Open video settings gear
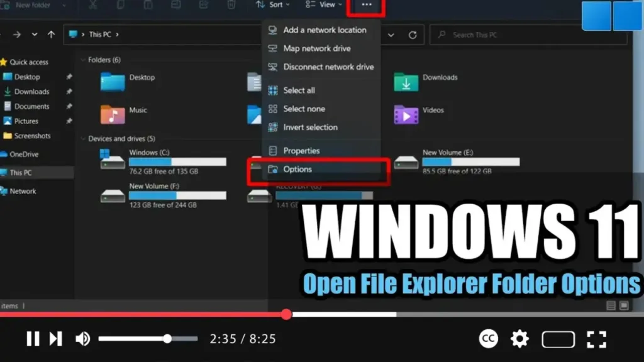The height and width of the screenshot is (362, 644). click(x=519, y=339)
